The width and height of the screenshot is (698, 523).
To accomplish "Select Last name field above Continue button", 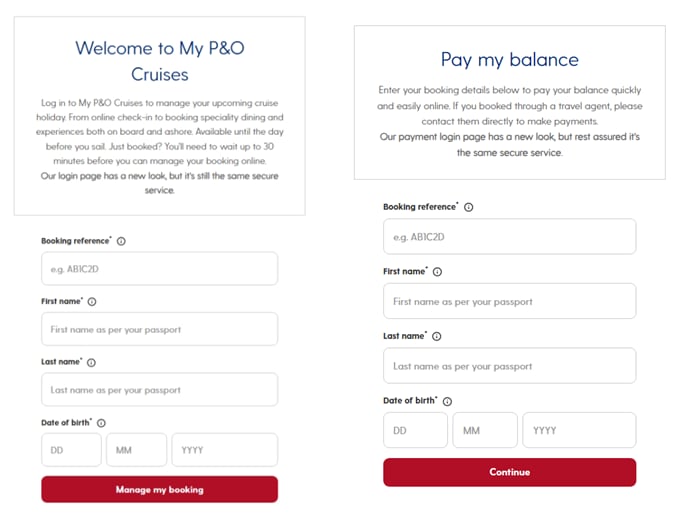I will 509,365.
